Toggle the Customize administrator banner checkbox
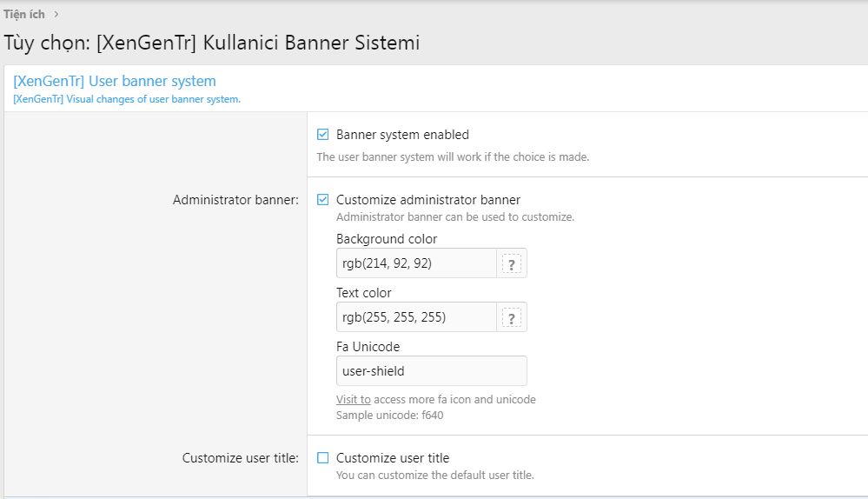 point(323,200)
